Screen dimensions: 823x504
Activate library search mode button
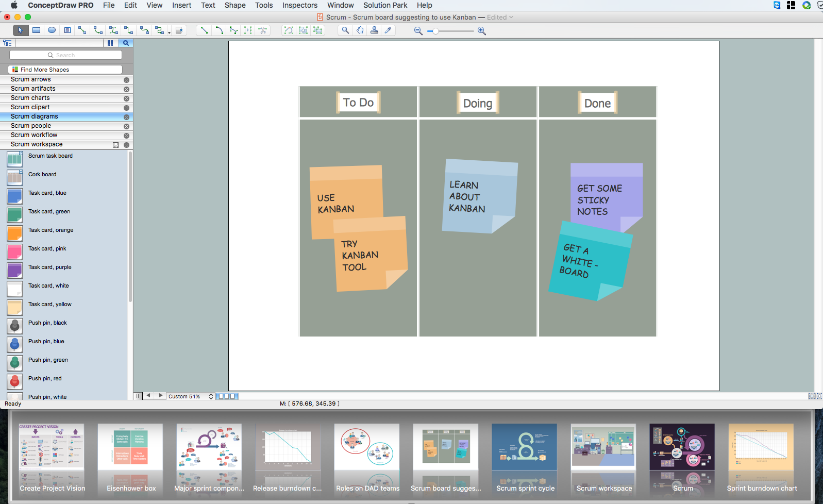126,43
